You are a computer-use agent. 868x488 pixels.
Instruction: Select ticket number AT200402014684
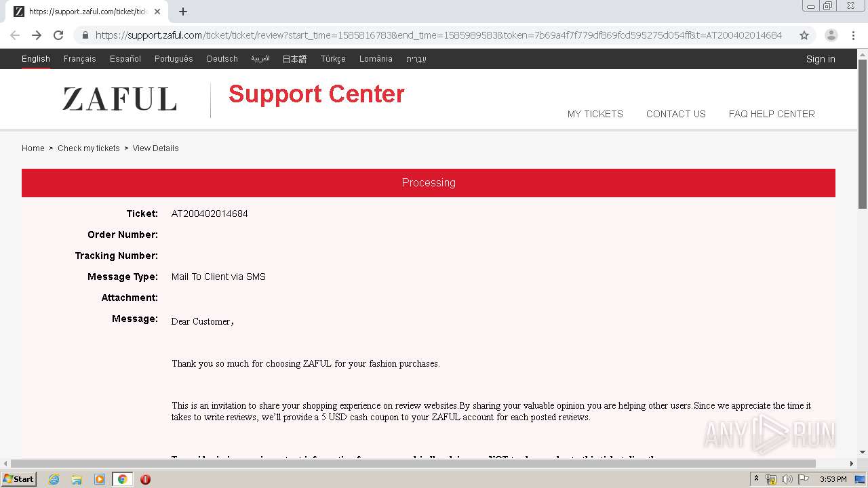[210, 213]
